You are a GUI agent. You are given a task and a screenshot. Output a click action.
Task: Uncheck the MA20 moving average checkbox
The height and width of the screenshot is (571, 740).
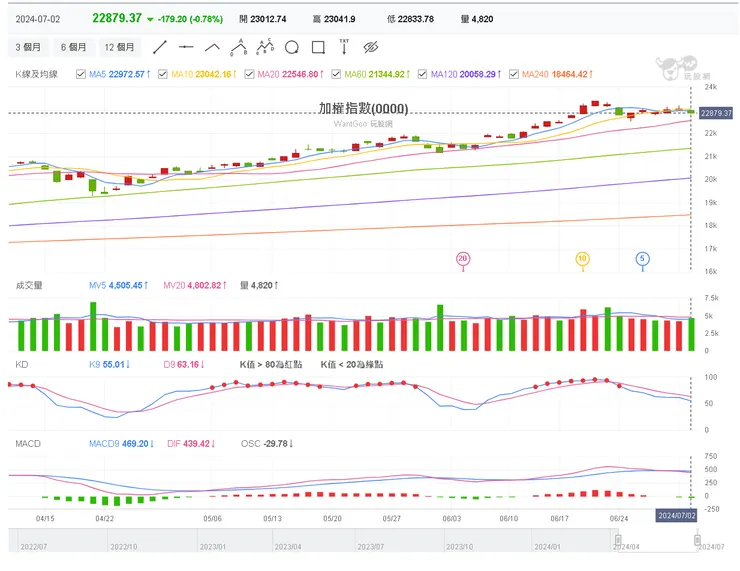(x=249, y=74)
